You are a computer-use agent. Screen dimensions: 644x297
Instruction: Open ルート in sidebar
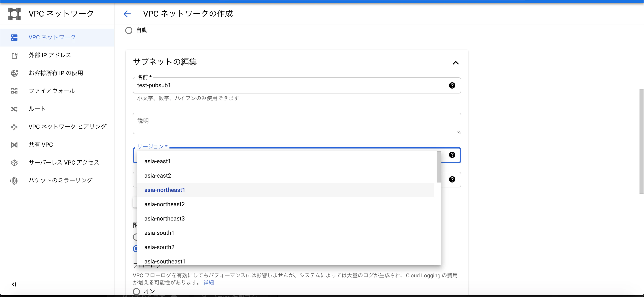pos(57,109)
